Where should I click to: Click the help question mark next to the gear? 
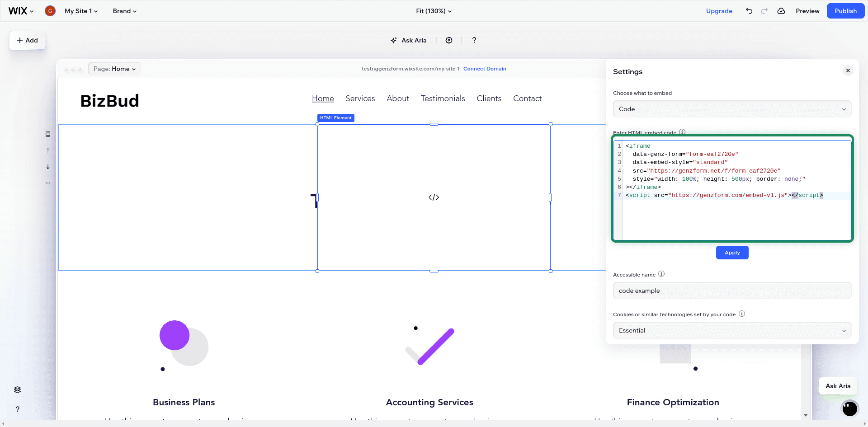(474, 40)
